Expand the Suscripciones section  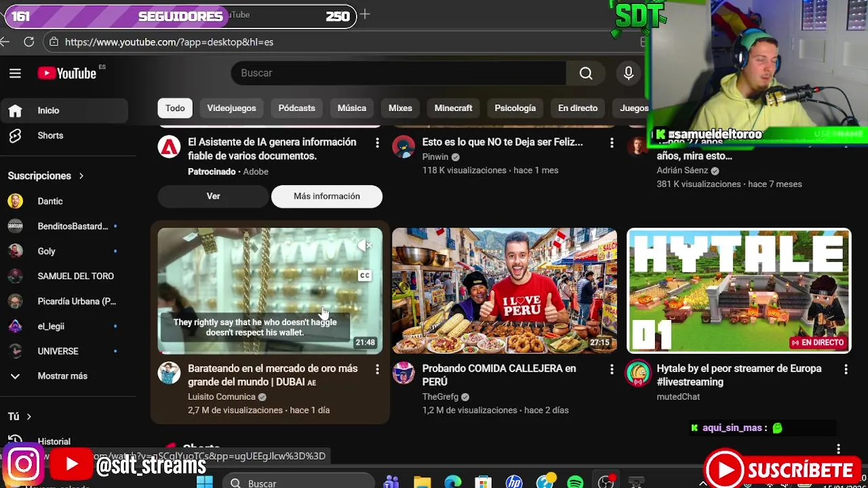pos(45,176)
